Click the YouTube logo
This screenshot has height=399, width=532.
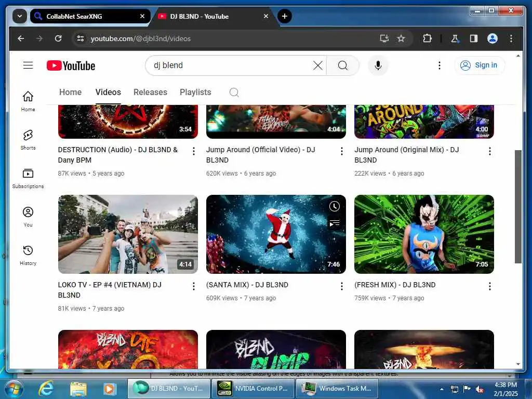point(71,65)
